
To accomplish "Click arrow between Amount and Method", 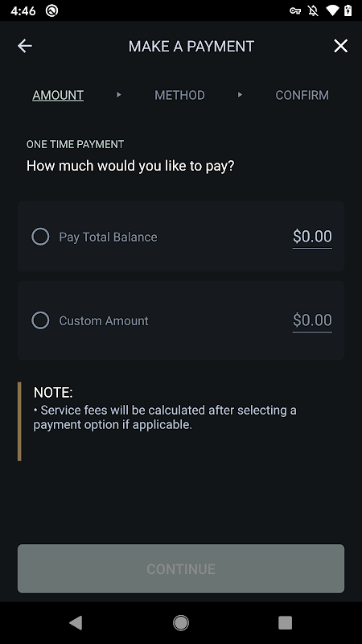I will coord(118,95).
